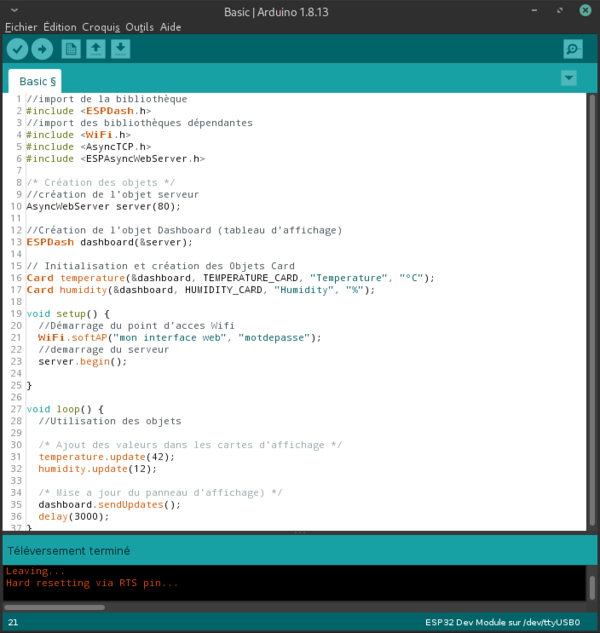
Task: Click the '#include <AsyncTCP.h>' line
Action: tap(89, 147)
